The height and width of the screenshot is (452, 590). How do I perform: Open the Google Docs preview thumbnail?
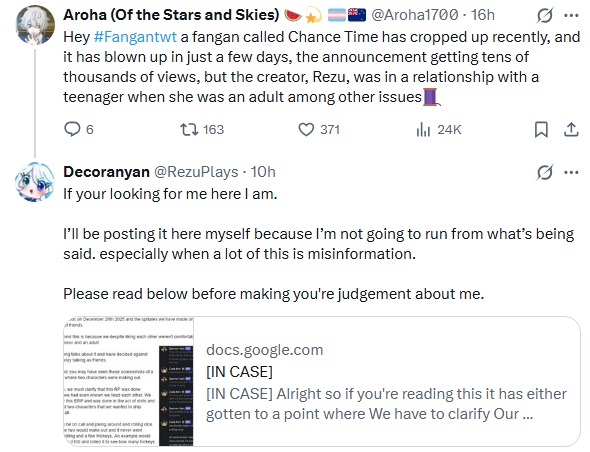[128, 381]
